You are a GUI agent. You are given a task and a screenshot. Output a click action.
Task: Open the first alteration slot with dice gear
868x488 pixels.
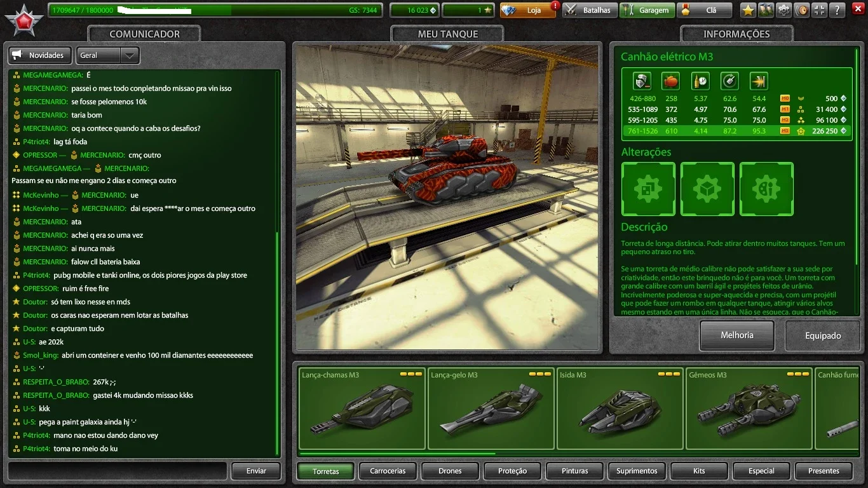648,189
